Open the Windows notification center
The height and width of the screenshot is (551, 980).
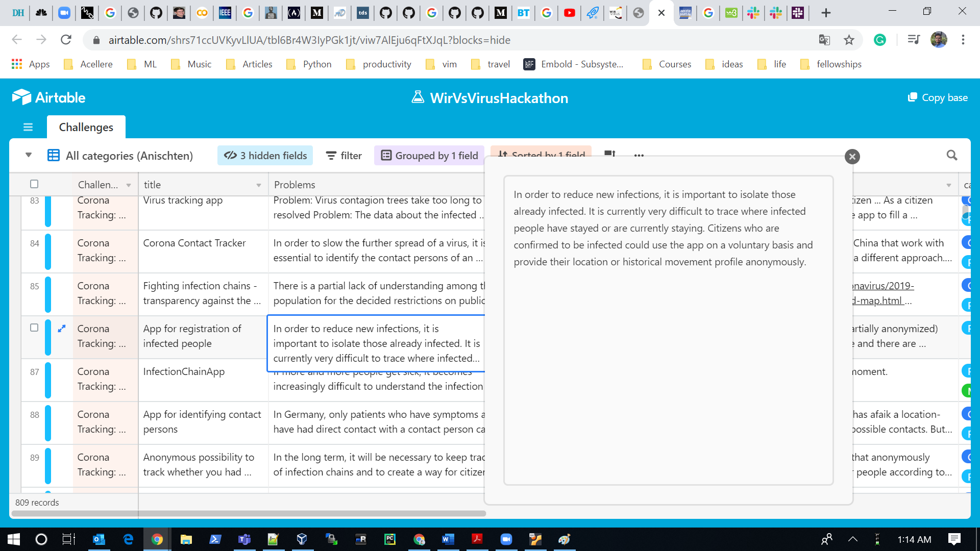(x=954, y=539)
